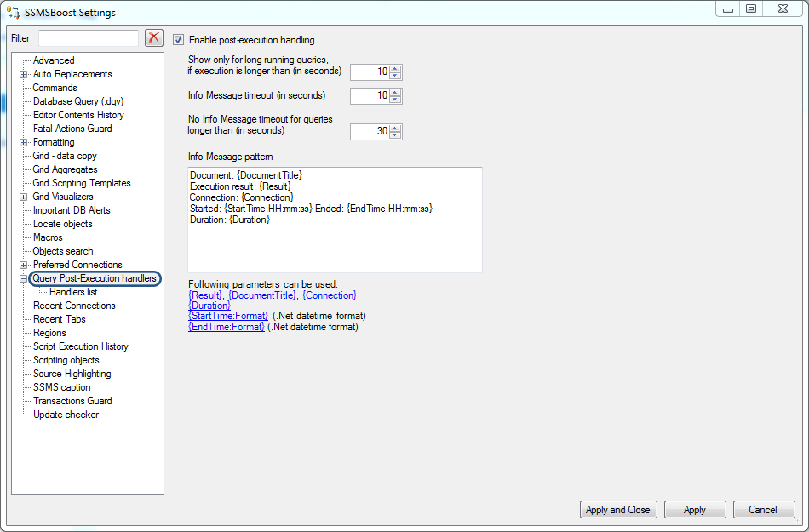Select Update checker item
This screenshot has width=809, height=532.
[66, 415]
